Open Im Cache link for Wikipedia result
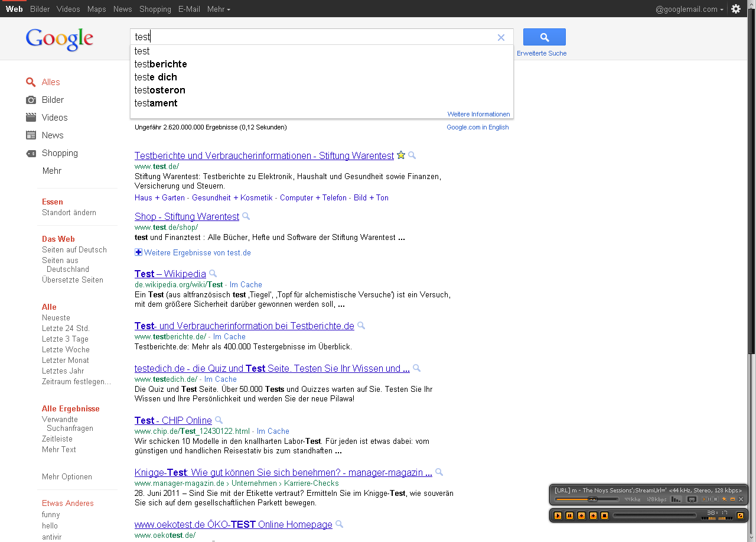This screenshot has height=542, width=756. [246, 284]
